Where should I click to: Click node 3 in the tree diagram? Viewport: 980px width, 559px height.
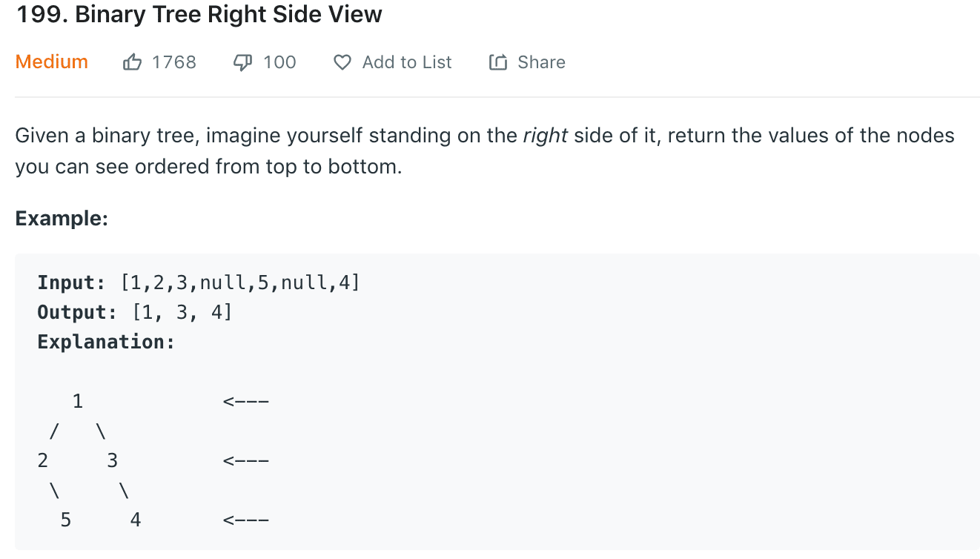click(112, 460)
